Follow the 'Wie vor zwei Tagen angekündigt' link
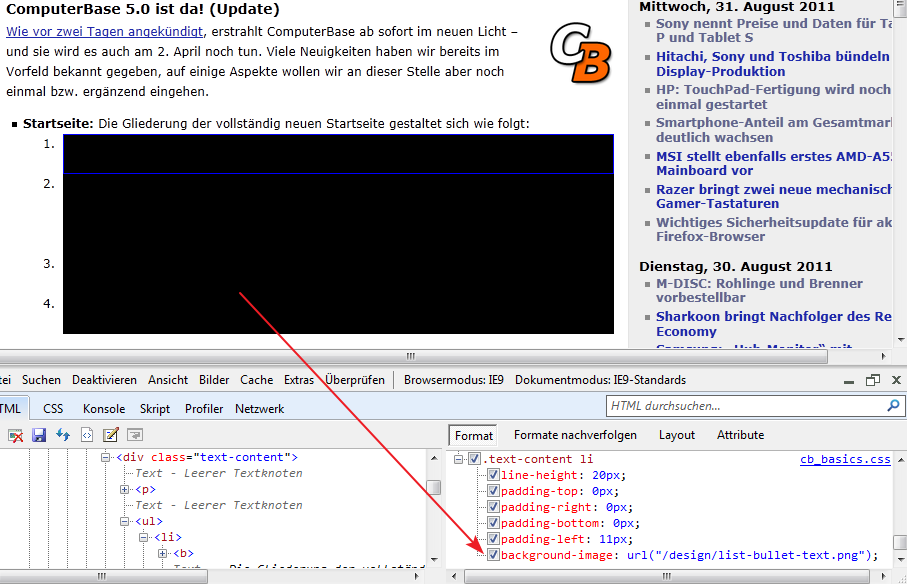 (x=105, y=32)
